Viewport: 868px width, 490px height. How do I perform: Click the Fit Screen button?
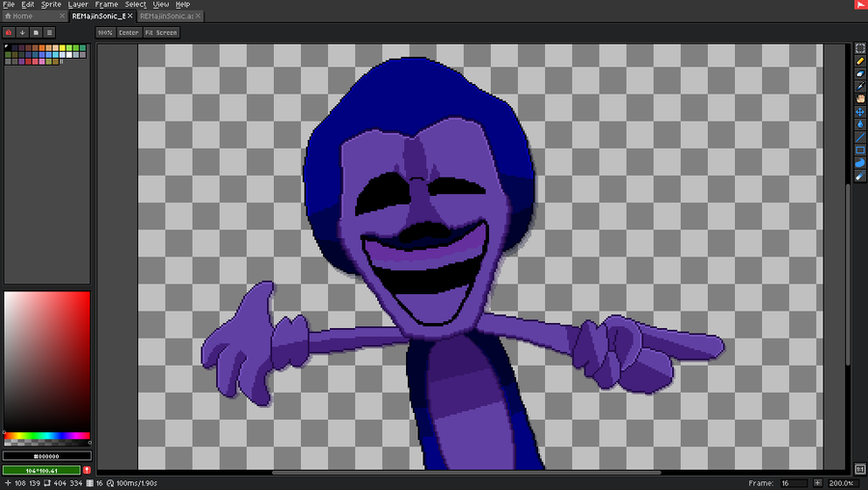[x=161, y=33]
